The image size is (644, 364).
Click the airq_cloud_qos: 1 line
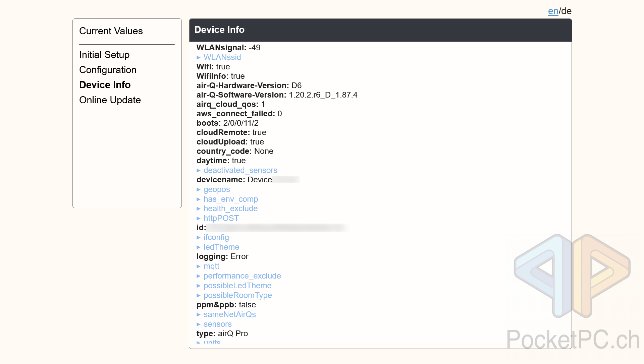pos(231,104)
